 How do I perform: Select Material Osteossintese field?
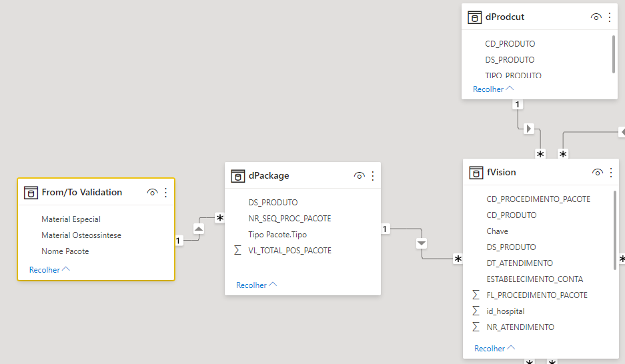click(x=81, y=235)
